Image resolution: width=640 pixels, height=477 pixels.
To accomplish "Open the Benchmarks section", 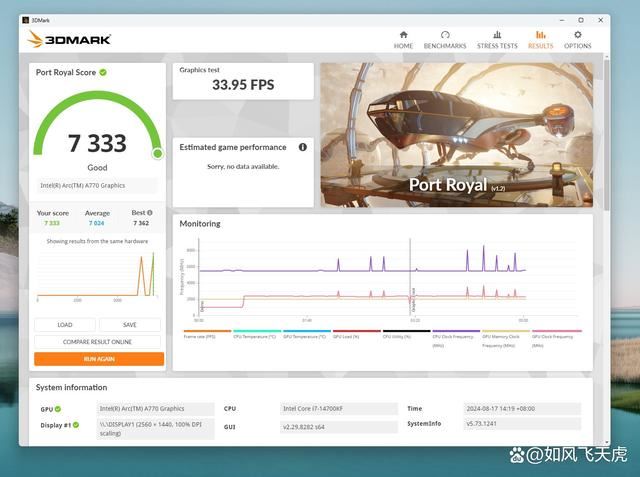I will pos(445,39).
